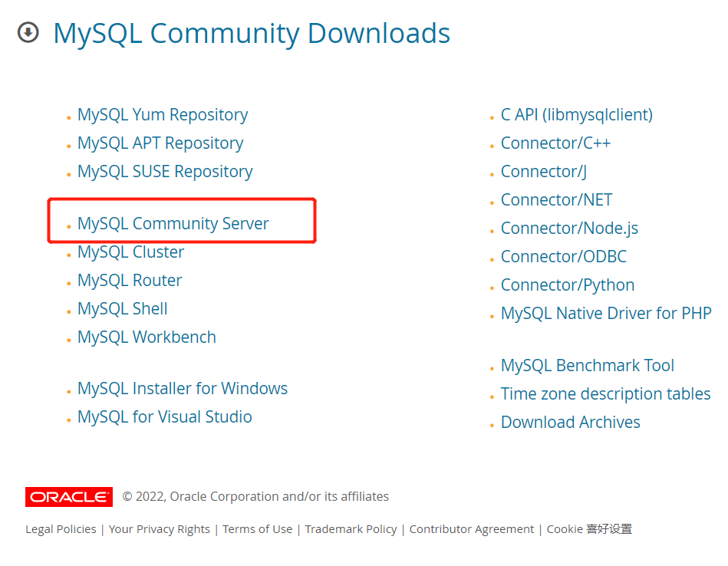Open Your Privacy Rights footer link
Image resolution: width=728 pixels, height=566 pixels.
click(160, 529)
